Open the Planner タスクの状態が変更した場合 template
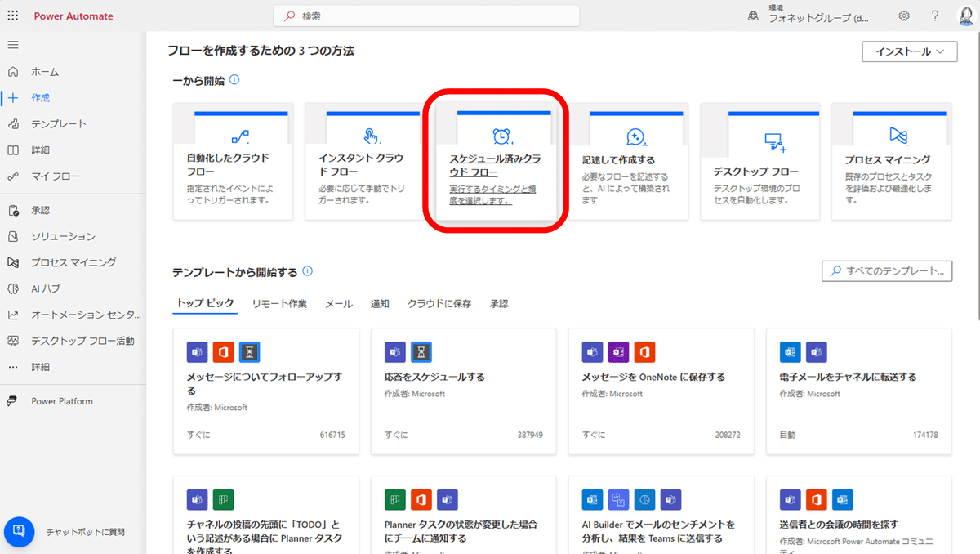 [464, 515]
